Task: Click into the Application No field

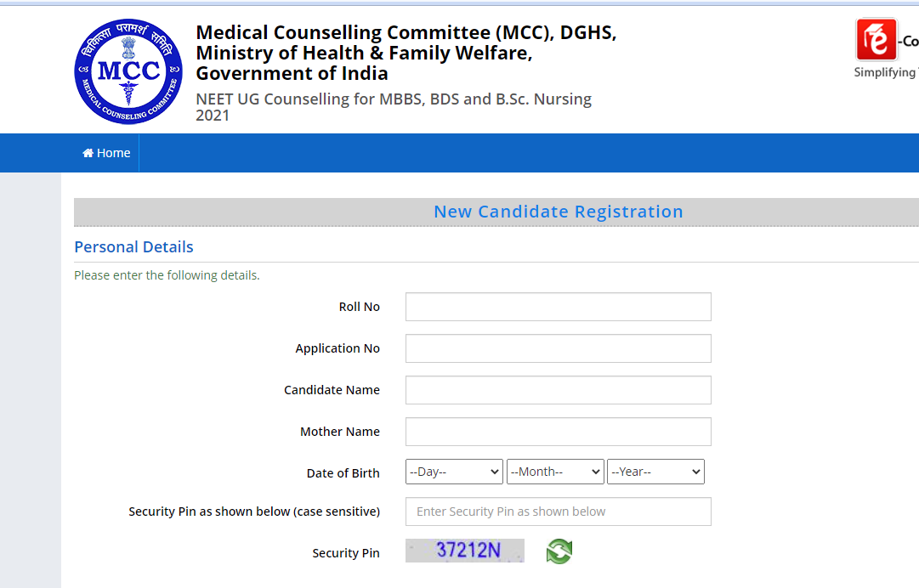Action: point(558,348)
